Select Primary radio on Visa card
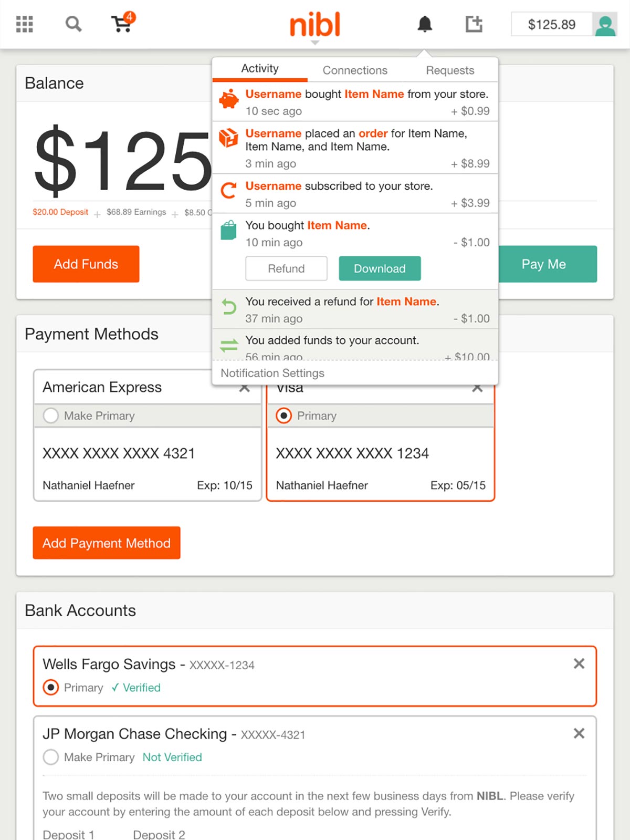The width and height of the screenshot is (630, 840). (x=283, y=416)
